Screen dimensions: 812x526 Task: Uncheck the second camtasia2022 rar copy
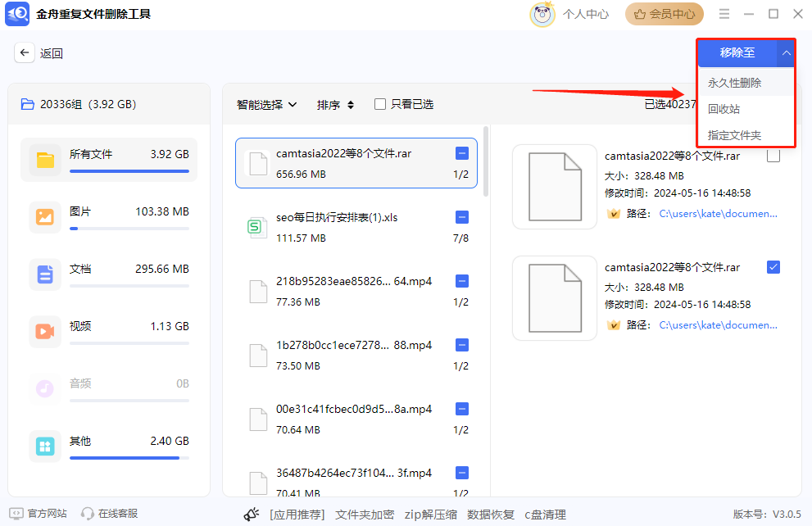pos(773,267)
